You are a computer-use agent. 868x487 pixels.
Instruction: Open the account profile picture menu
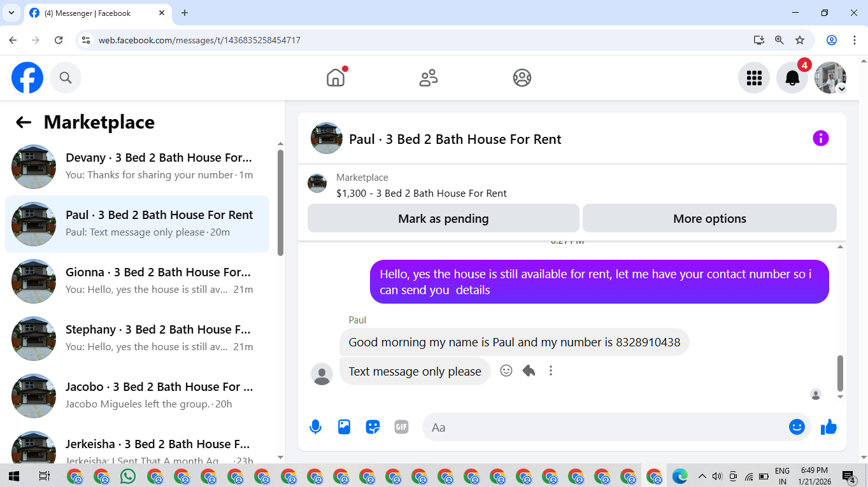pos(830,78)
